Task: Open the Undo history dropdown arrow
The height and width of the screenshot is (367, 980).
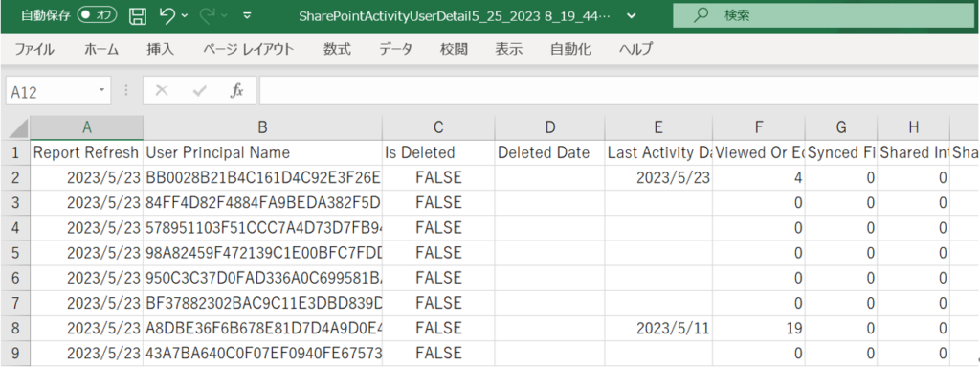Action: [185, 16]
